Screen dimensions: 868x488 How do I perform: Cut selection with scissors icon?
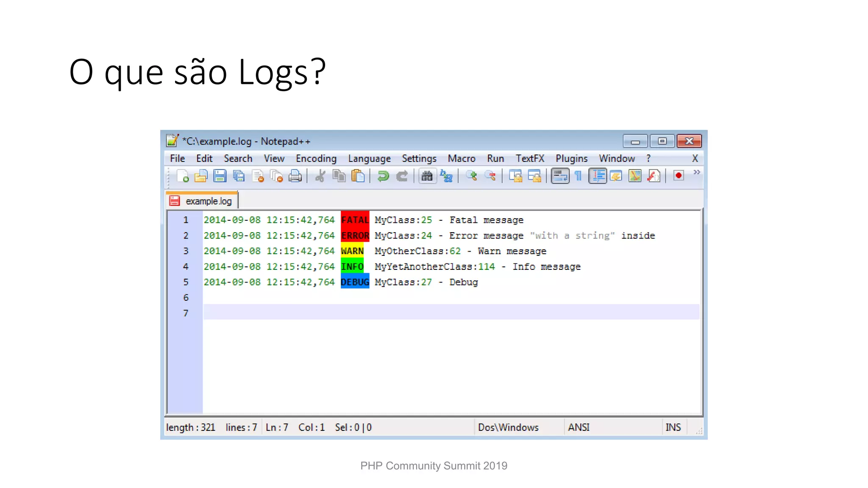click(x=320, y=176)
